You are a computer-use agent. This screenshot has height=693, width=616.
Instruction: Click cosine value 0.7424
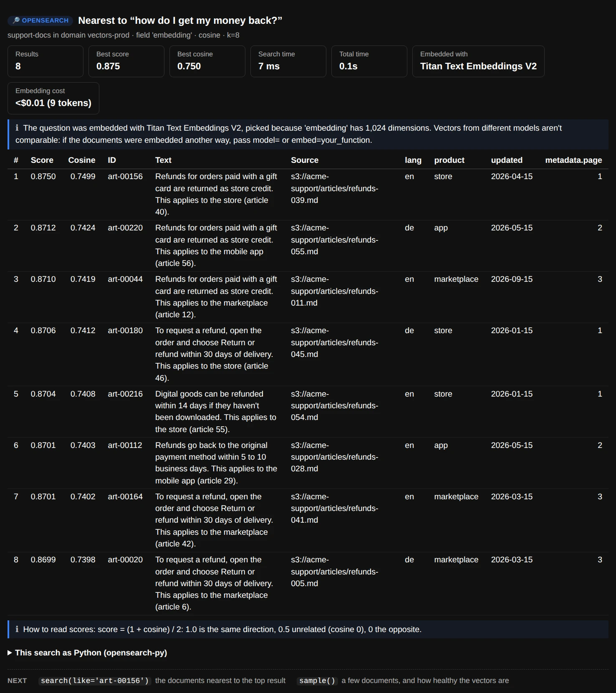click(83, 228)
